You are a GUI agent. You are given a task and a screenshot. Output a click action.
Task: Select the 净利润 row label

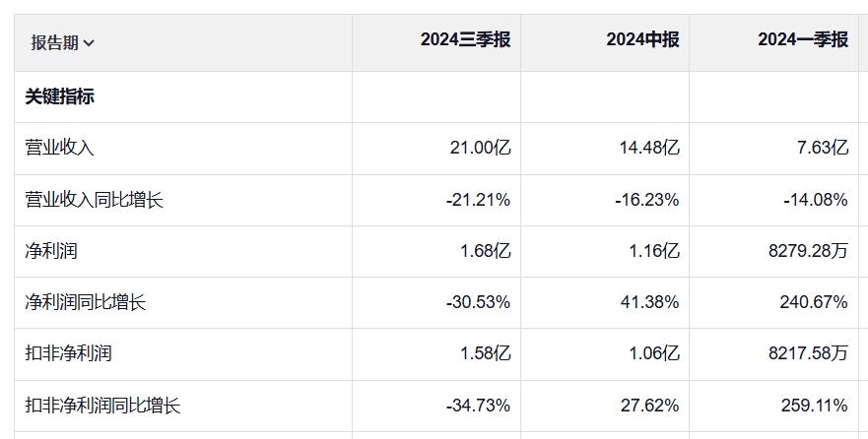(51, 251)
